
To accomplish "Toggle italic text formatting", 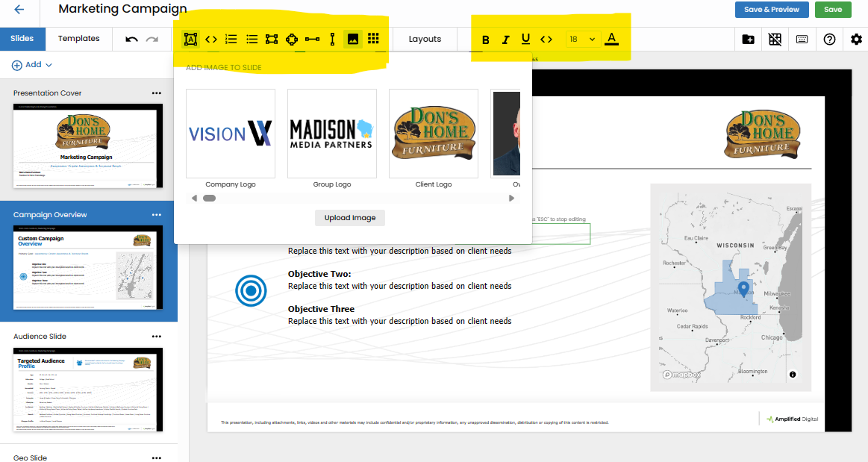I will 505,40.
